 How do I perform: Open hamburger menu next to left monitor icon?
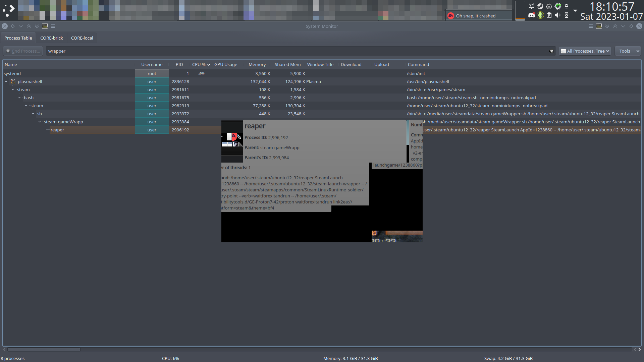coord(53,26)
